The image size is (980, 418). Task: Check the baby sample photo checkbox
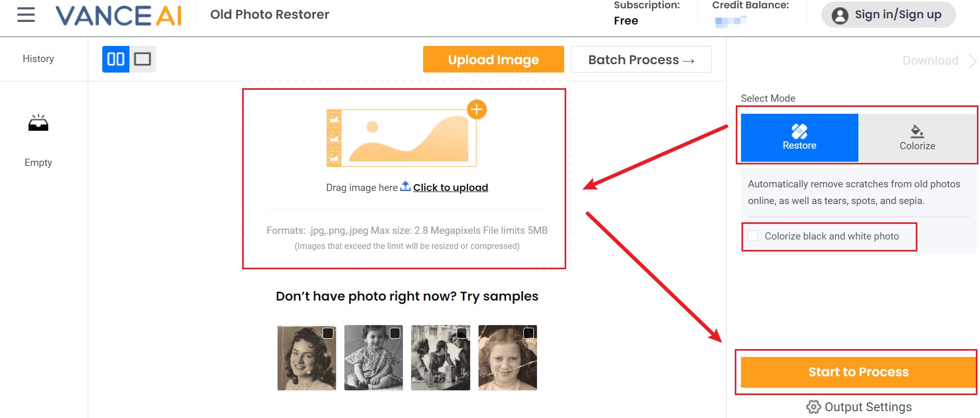point(395,333)
